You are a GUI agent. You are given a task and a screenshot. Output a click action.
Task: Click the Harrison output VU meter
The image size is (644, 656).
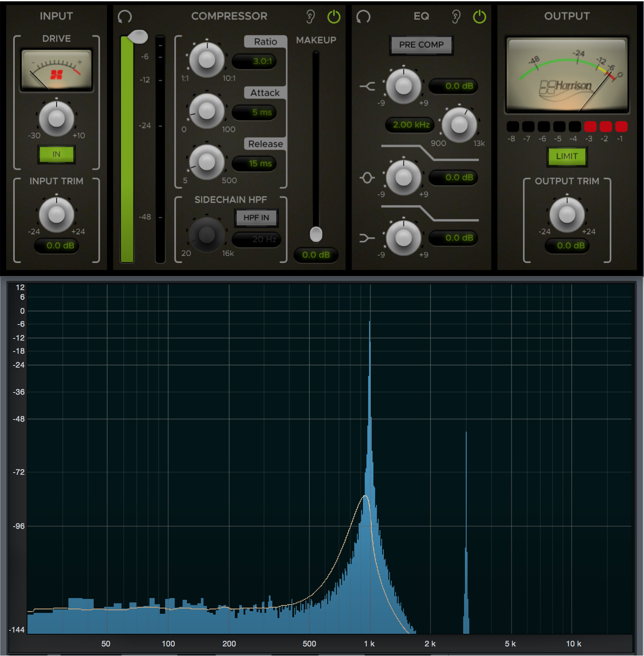[x=567, y=74]
